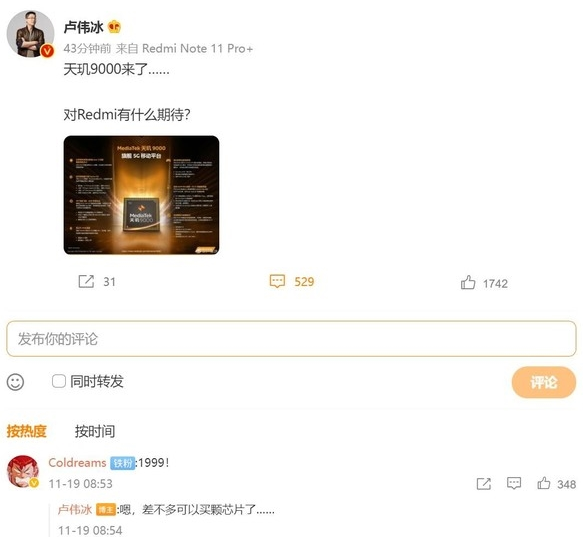This screenshot has height=537, width=583.
Task: Enable the 同时转发 checkbox
Action: point(59,381)
